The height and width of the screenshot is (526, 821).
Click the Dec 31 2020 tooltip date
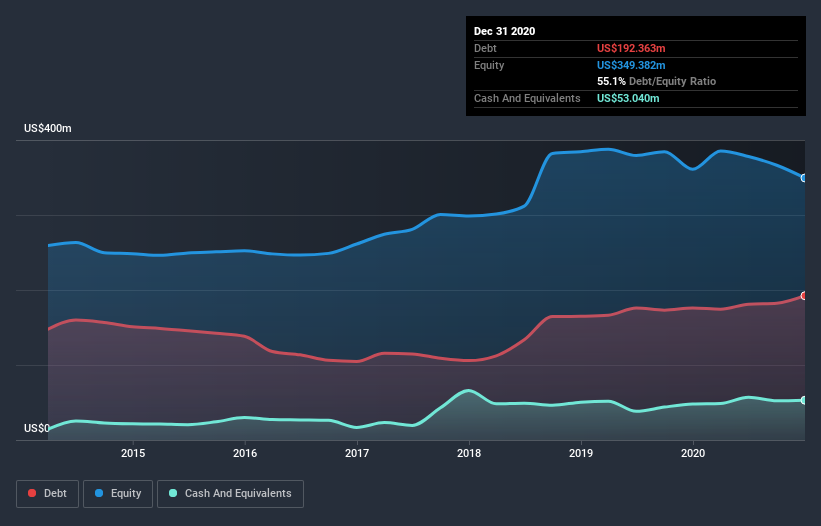[x=504, y=31]
